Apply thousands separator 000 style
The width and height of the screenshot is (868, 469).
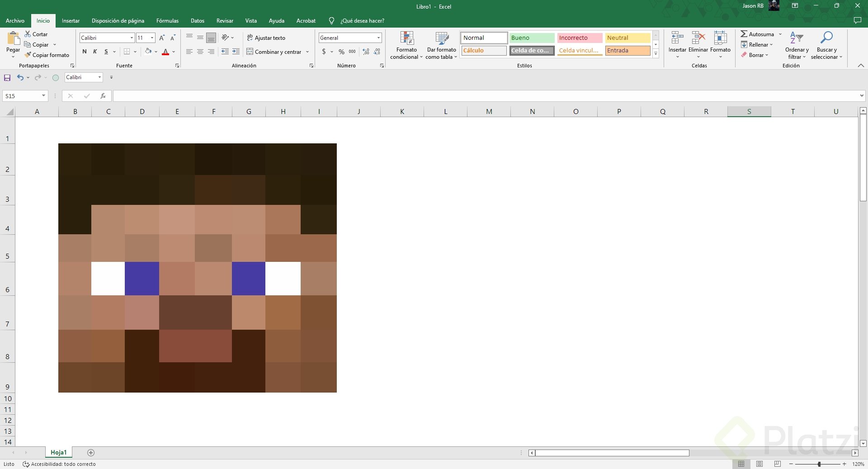click(x=352, y=52)
